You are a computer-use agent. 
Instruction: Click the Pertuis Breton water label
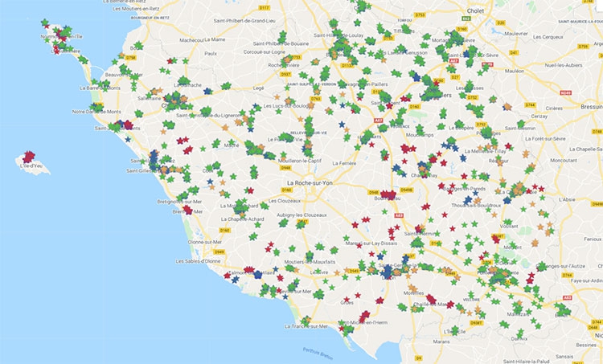(318, 354)
